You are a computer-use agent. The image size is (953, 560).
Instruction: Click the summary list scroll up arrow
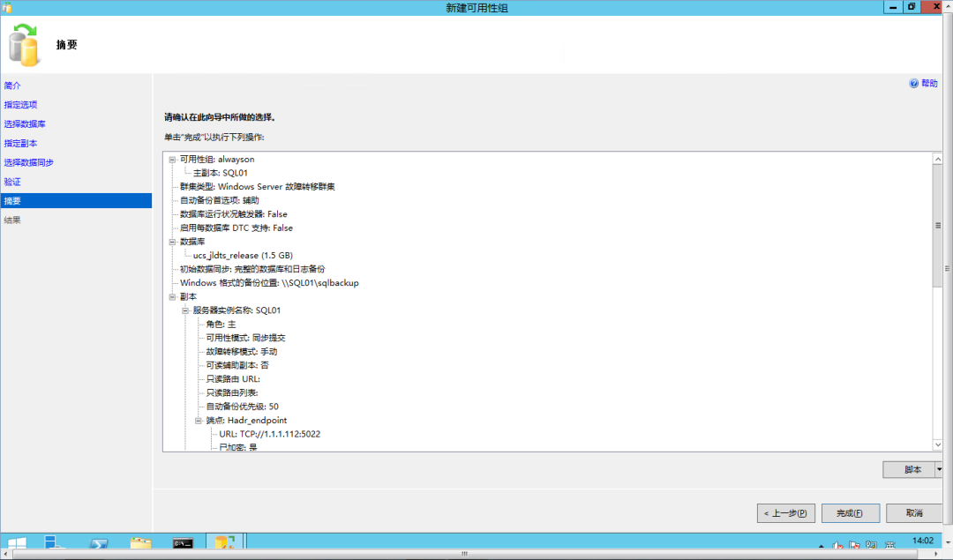(938, 159)
